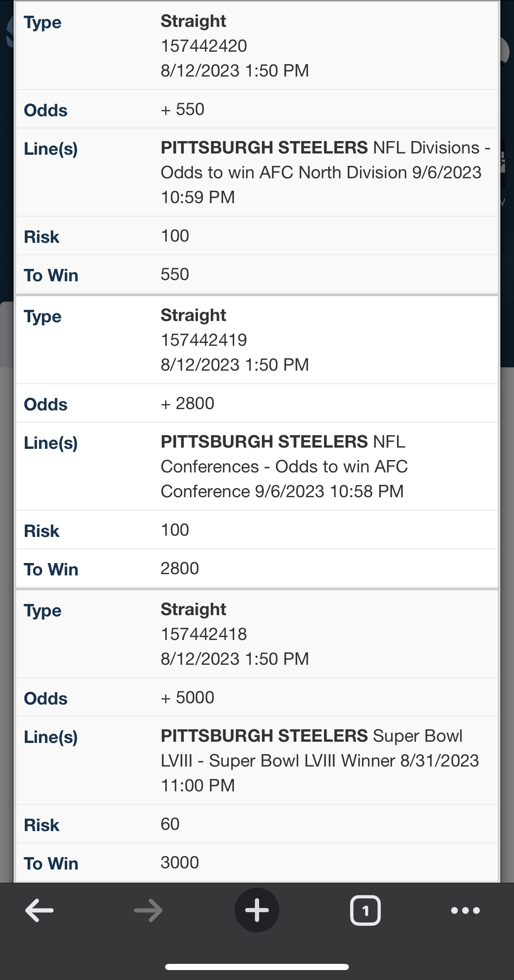Open a new tab with plus button
Image resolution: width=514 pixels, height=980 pixels.
[x=257, y=910]
